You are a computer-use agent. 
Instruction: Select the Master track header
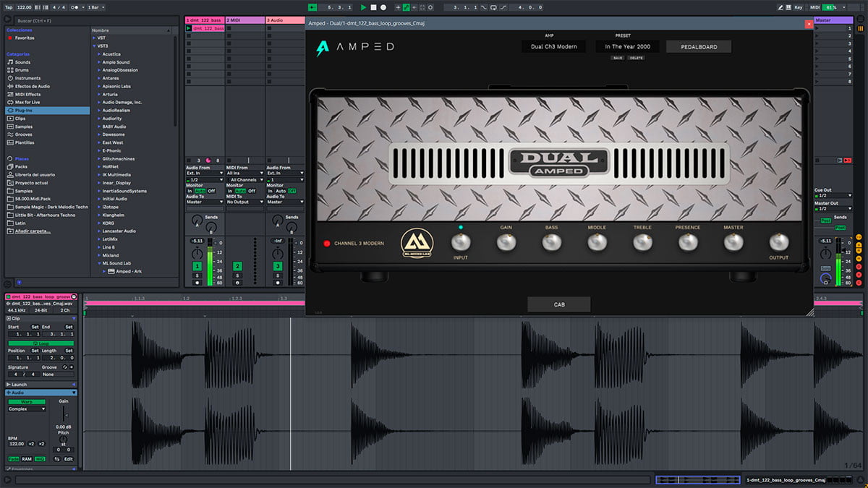click(833, 20)
